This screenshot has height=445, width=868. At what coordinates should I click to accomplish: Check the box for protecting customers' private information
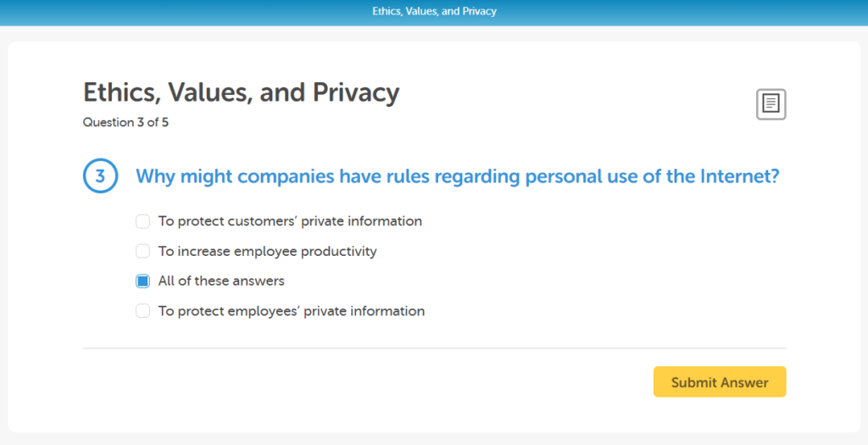tap(142, 221)
